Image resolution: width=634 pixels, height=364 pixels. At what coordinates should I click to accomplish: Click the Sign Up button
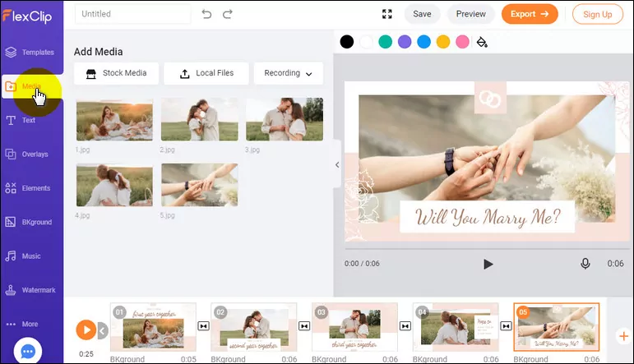click(597, 14)
